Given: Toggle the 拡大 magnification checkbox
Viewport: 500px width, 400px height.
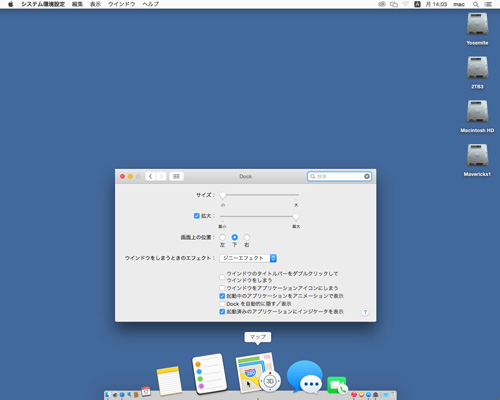Looking at the screenshot, I should 197,216.
